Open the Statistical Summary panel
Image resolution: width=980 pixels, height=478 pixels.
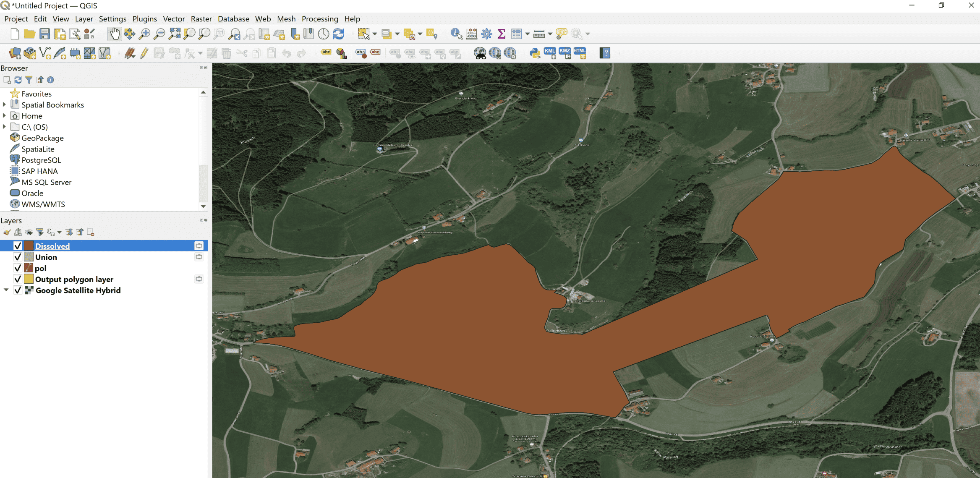(502, 34)
